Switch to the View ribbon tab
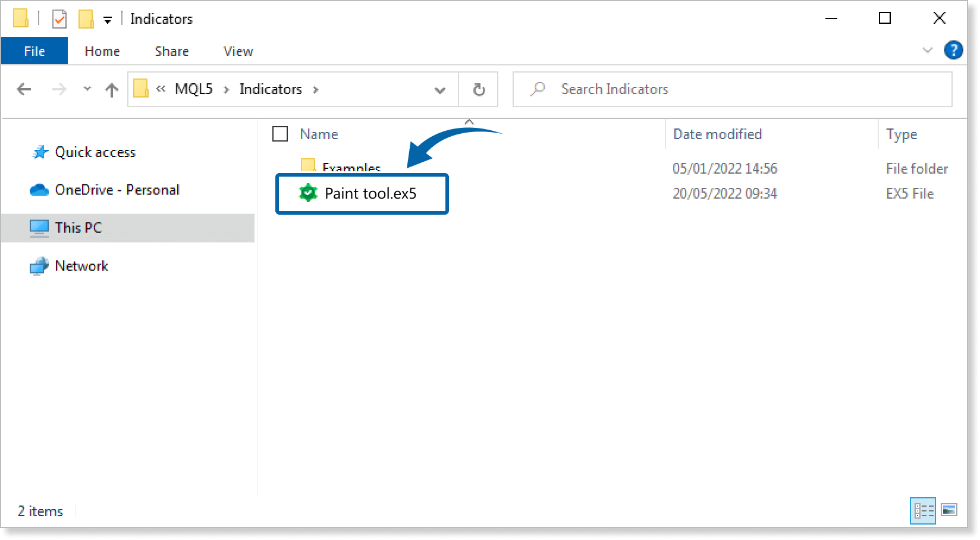This screenshot has height=540, width=980. [238, 51]
